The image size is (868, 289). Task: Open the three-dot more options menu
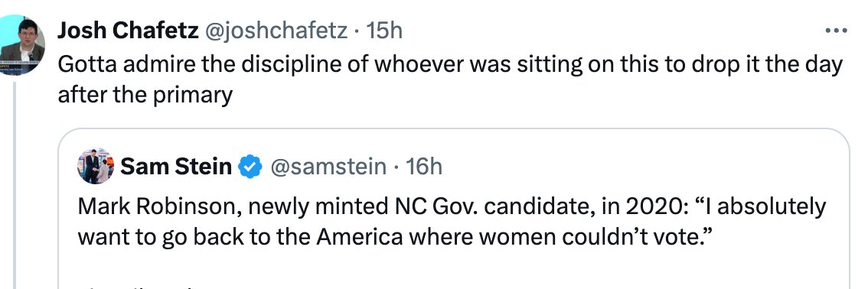[835, 31]
